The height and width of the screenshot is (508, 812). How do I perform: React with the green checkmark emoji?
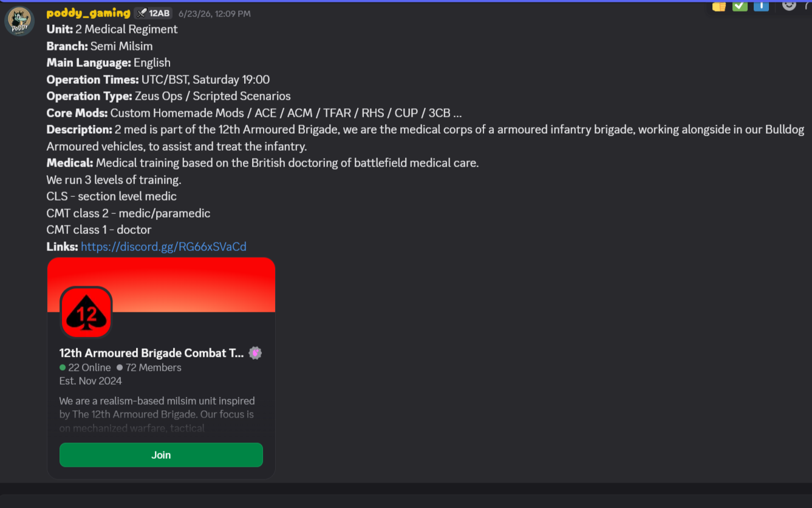[x=740, y=6]
